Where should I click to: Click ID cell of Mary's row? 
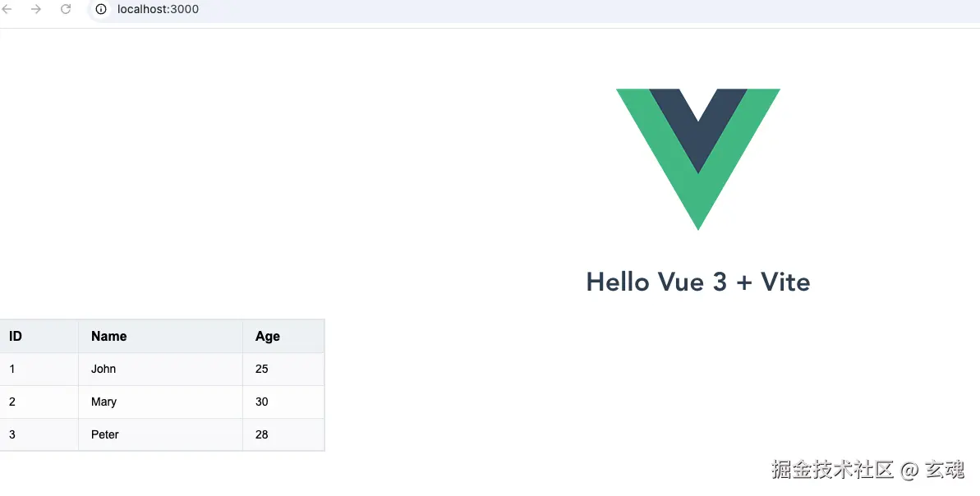12,402
